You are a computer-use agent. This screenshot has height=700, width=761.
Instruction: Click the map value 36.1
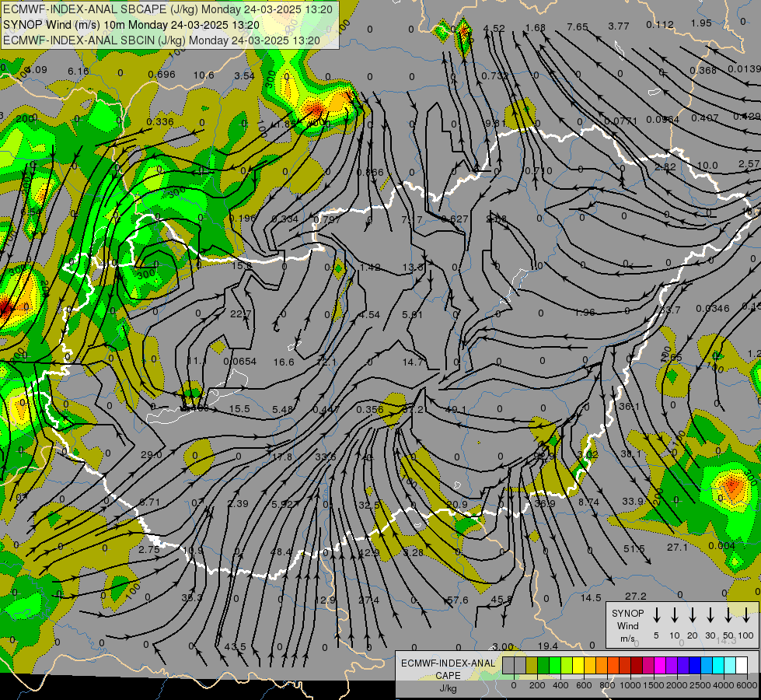pos(629,406)
